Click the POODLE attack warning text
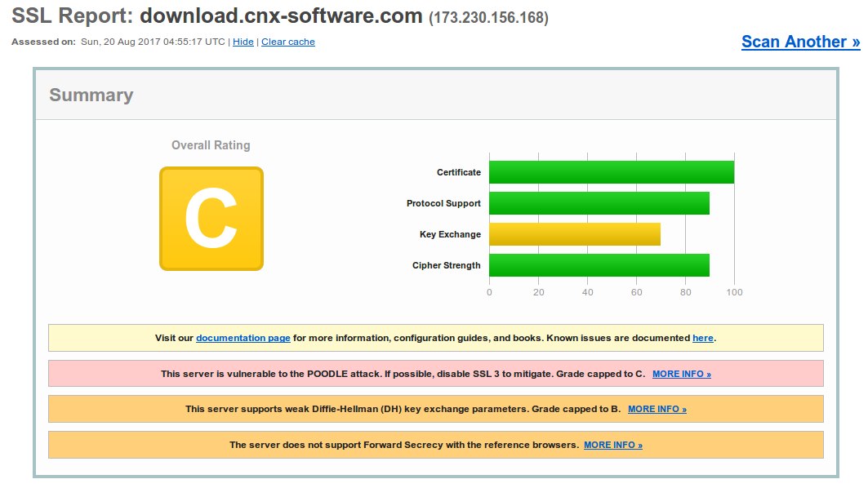The height and width of the screenshot is (488, 868). [403, 374]
